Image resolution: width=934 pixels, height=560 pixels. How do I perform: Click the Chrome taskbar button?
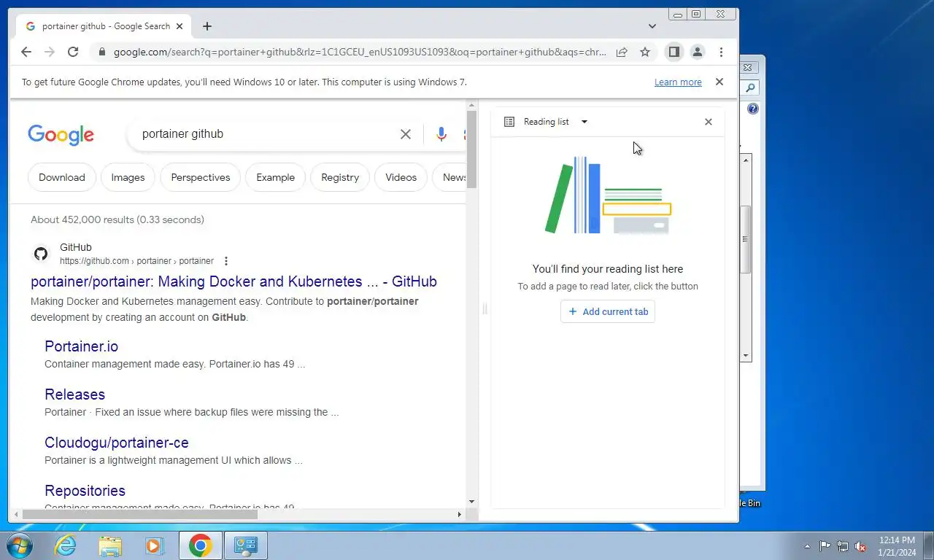(x=201, y=545)
